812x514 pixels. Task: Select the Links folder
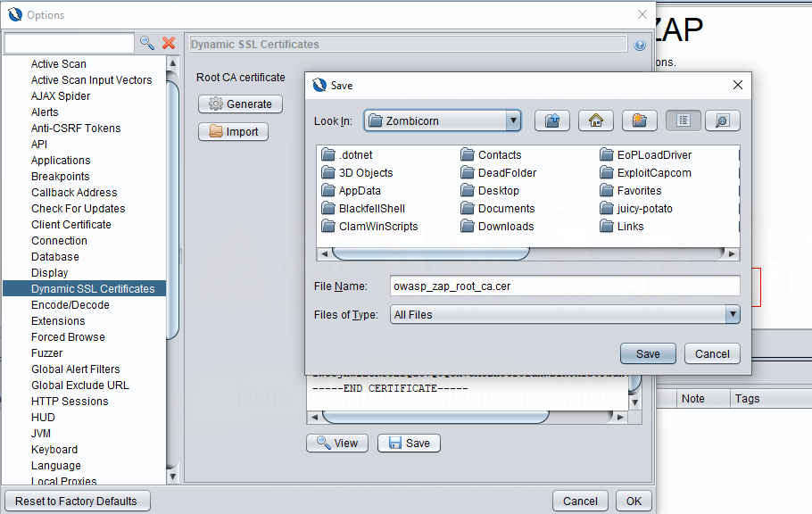[x=621, y=227]
